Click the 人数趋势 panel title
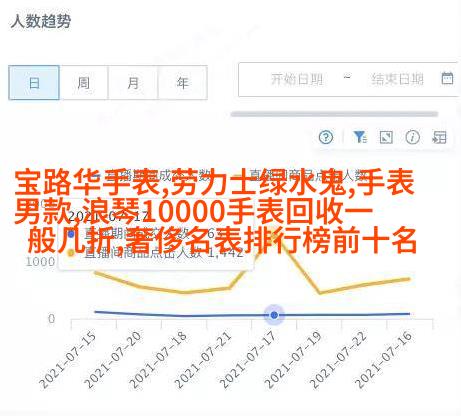The width and height of the screenshot is (461, 416). click(x=41, y=21)
